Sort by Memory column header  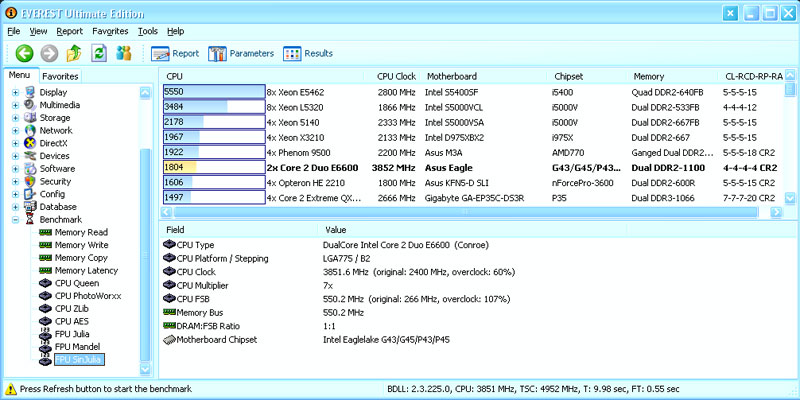click(x=672, y=77)
